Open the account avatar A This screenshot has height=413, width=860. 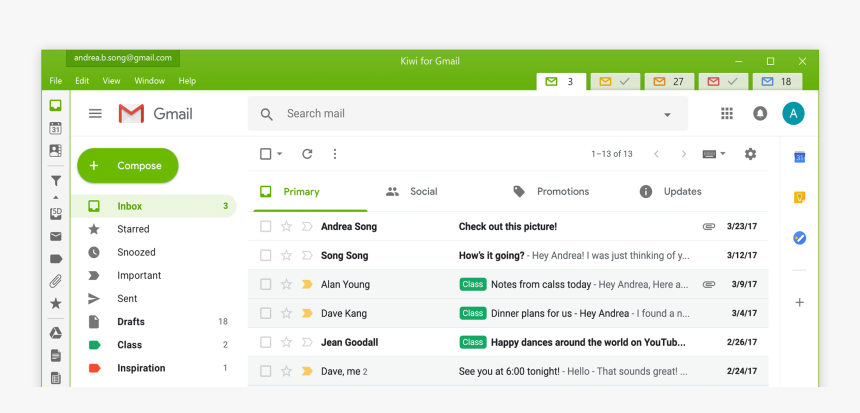(x=793, y=114)
